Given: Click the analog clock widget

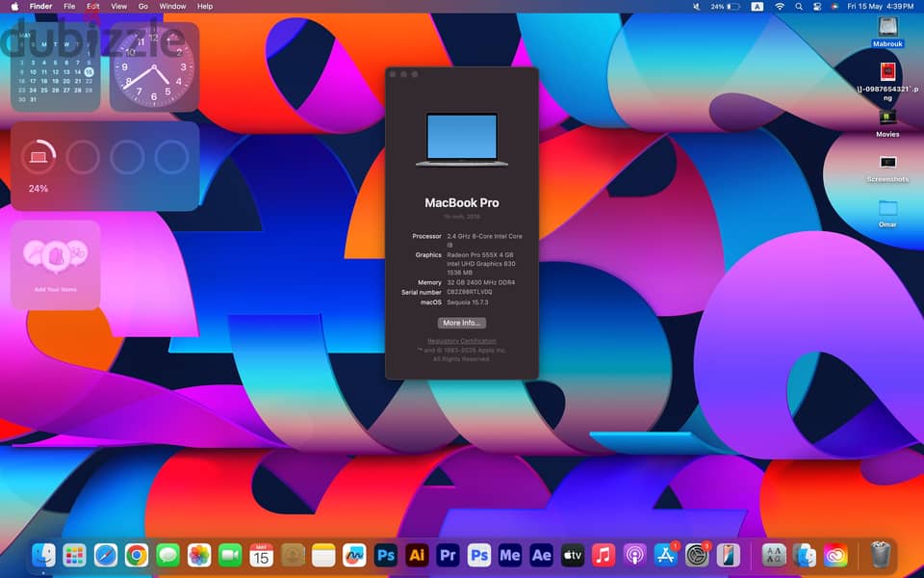Looking at the screenshot, I should click(x=154, y=67).
